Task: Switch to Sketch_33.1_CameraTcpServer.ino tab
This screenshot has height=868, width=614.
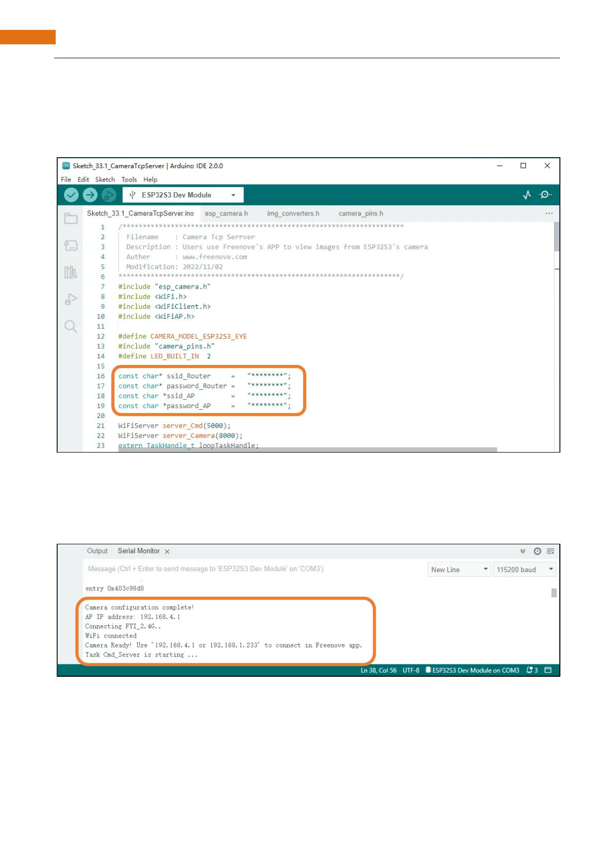Action: 140,213
